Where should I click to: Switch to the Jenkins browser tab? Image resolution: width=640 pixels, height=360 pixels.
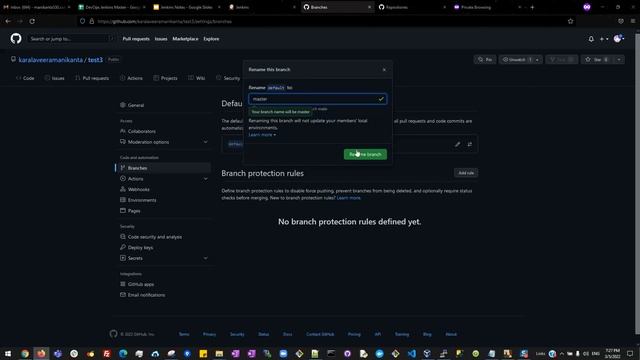click(x=262, y=7)
